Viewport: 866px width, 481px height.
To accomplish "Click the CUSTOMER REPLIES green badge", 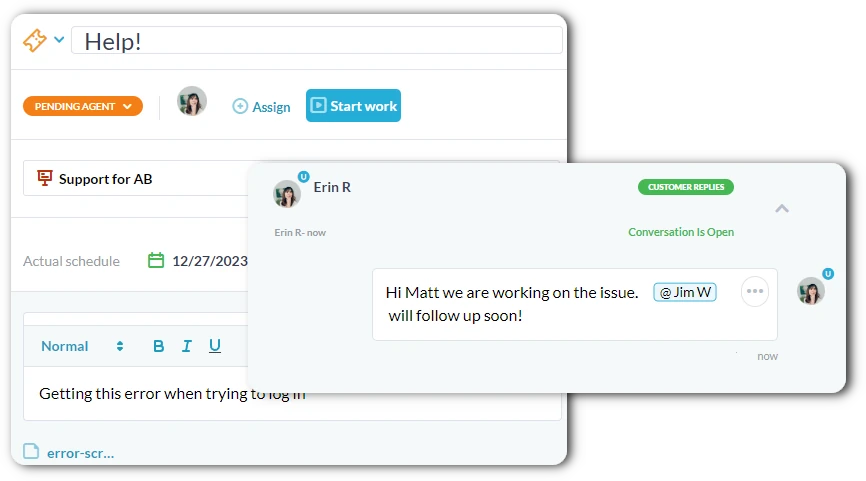I will (x=686, y=187).
